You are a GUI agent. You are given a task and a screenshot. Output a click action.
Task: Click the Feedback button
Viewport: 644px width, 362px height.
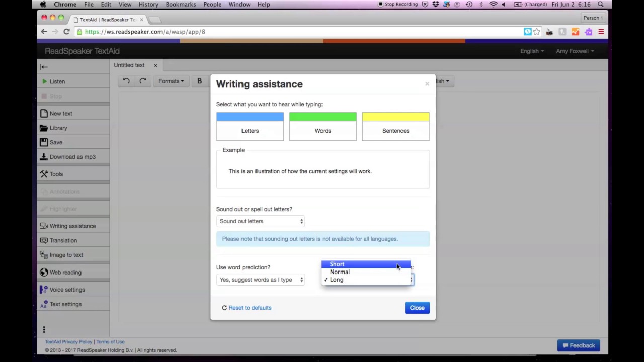tap(579, 345)
